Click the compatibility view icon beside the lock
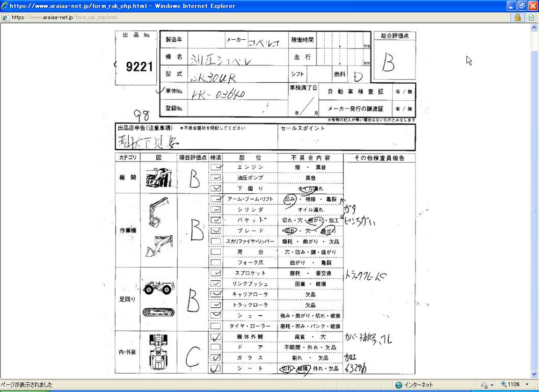Screen dimensions: 539x392 (531, 17)
